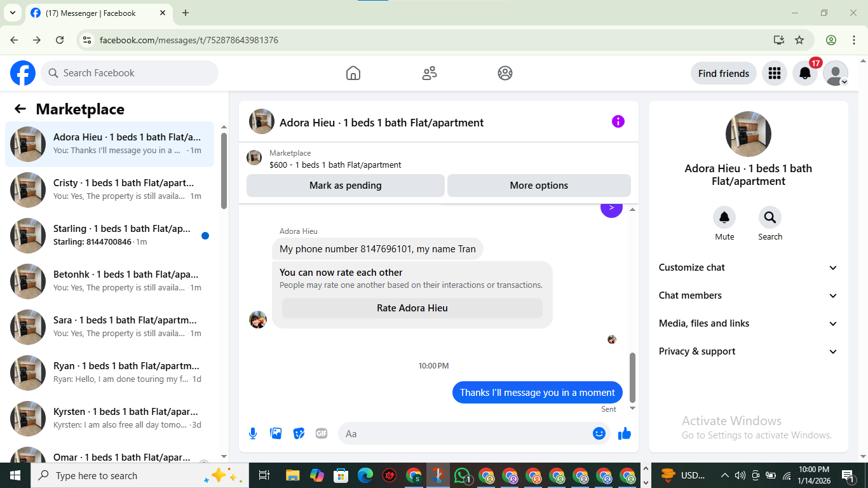Open the Home feed icon
Screen dimensions: 868x488
click(353, 73)
